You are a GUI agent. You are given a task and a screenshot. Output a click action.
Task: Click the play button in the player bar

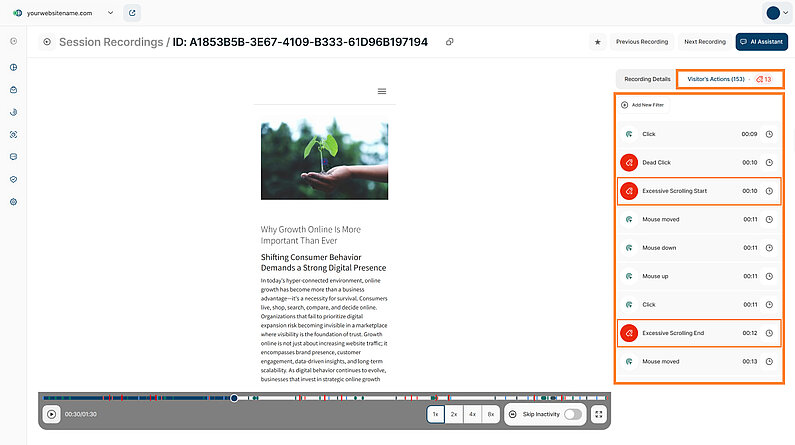(x=51, y=413)
